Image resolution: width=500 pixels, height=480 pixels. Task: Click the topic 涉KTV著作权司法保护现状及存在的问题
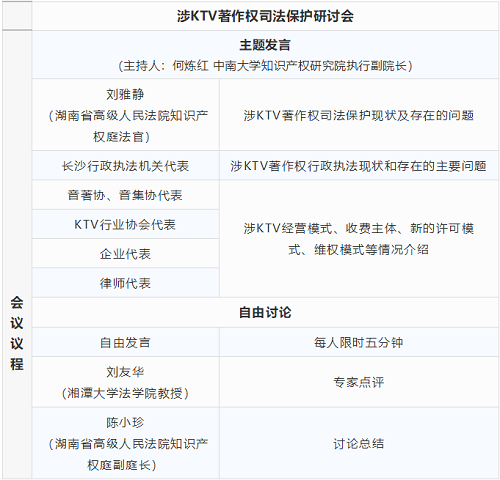359,115
